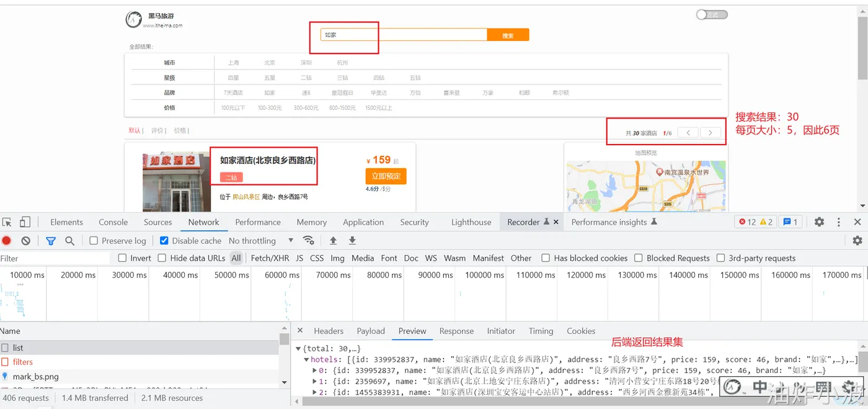Go to next results page arrow

[711, 133]
